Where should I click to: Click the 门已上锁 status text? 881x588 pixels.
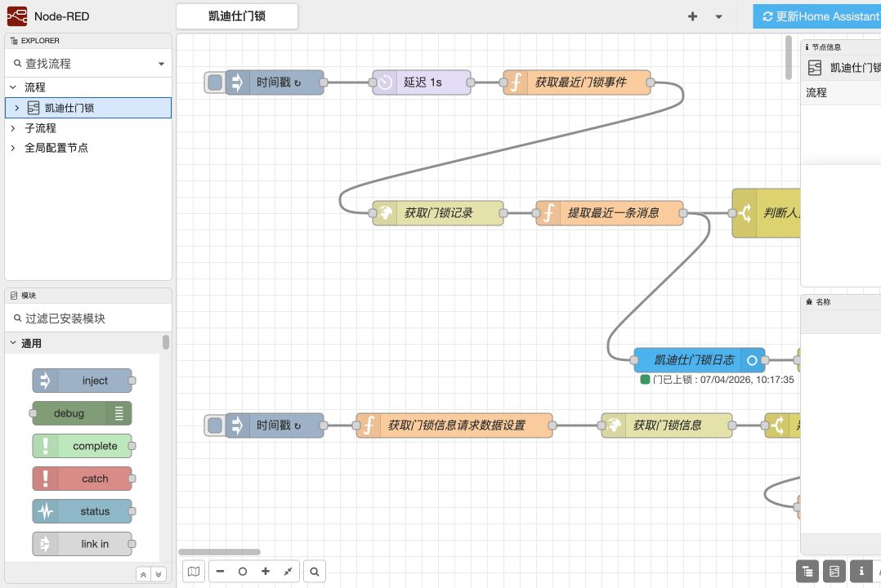click(723, 380)
